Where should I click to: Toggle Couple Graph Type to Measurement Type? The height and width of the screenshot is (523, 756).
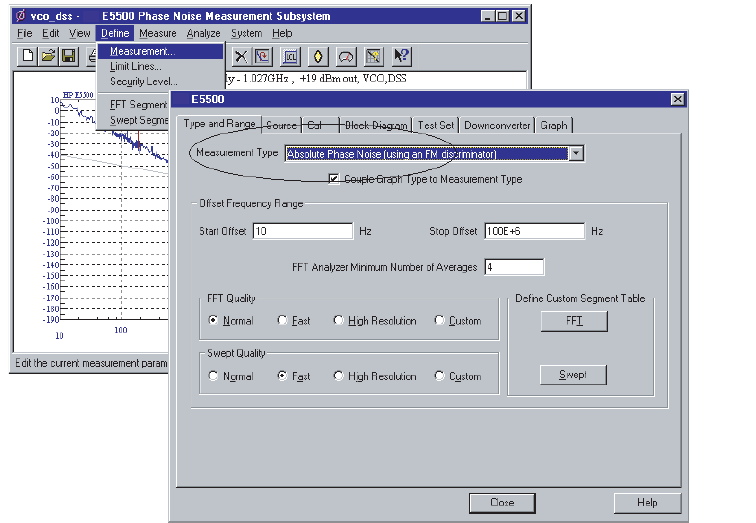[334, 179]
